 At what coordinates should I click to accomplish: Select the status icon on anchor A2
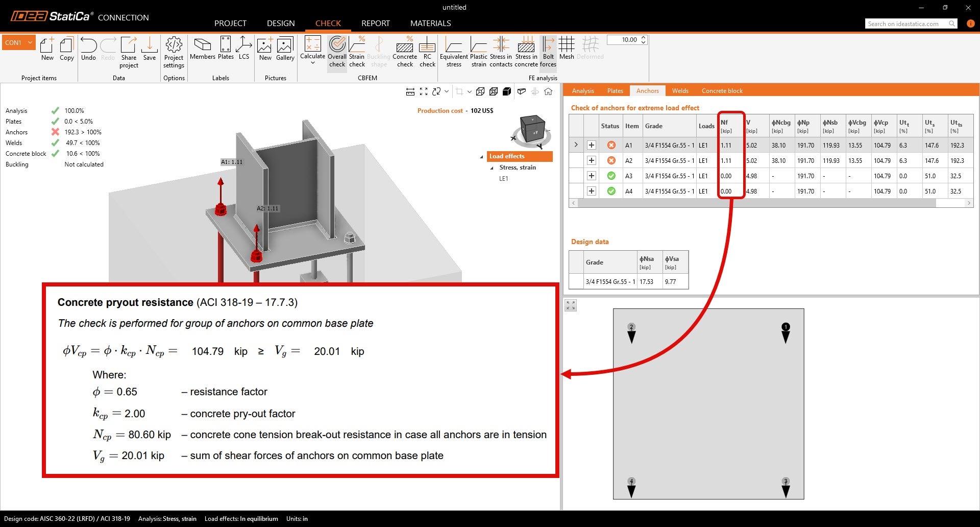tap(610, 160)
